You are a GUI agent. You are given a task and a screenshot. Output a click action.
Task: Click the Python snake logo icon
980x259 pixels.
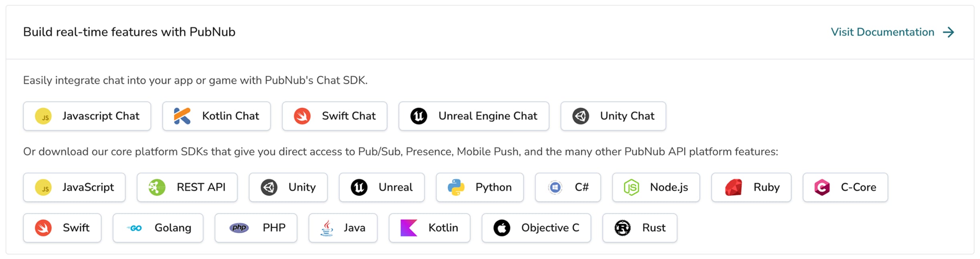point(456,188)
